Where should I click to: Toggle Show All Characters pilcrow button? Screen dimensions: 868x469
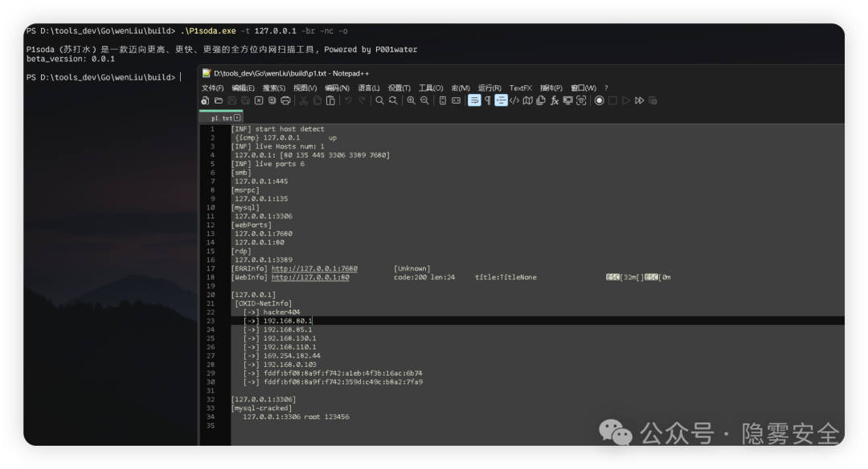488,100
